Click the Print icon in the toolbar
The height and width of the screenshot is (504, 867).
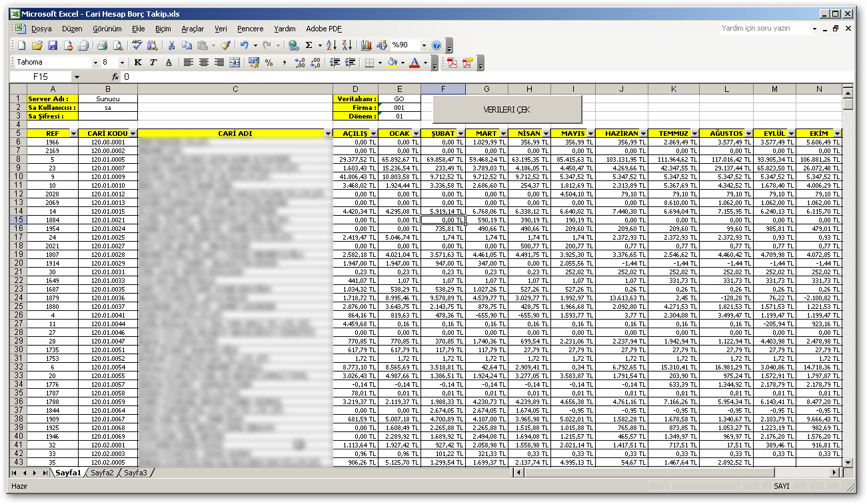click(x=102, y=45)
